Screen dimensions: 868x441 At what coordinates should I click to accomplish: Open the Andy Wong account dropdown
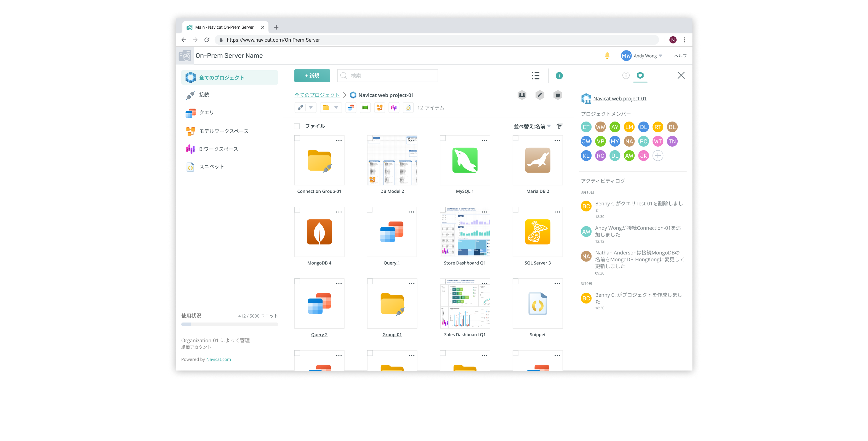coord(642,56)
